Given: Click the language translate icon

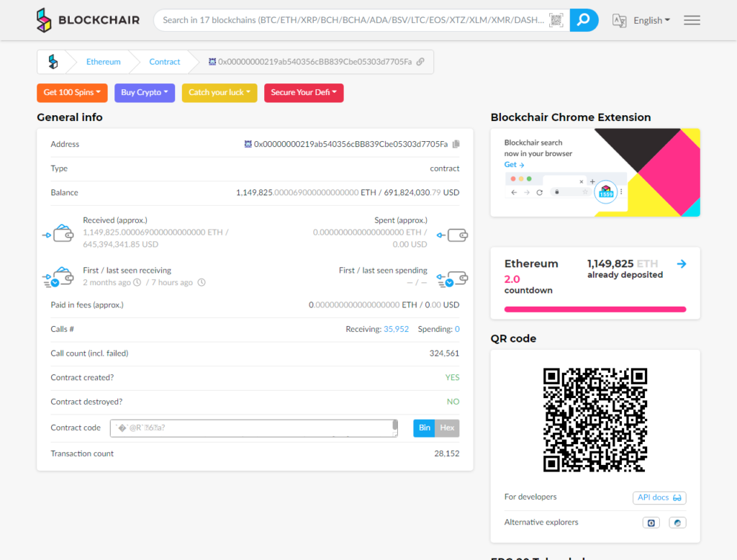Looking at the screenshot, I should click(619, 21).
